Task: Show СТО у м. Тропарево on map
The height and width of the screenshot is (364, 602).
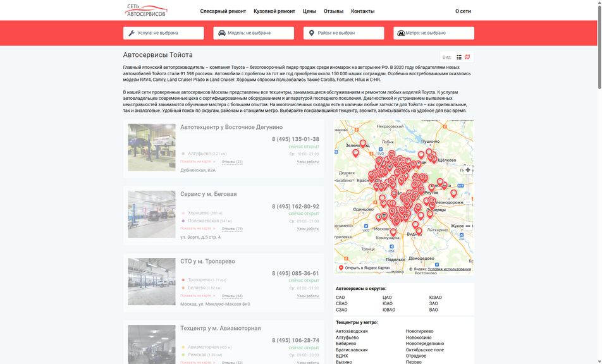Action: point(198,296)
